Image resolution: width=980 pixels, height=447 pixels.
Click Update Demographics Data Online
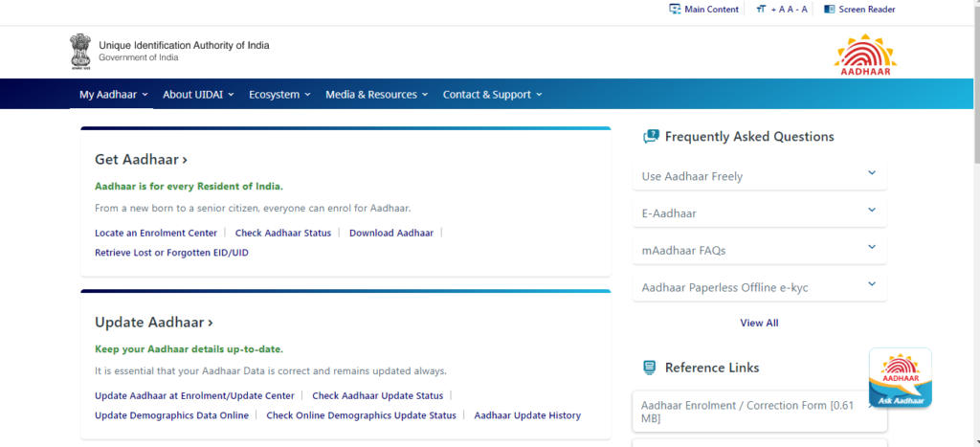point(172,415)
